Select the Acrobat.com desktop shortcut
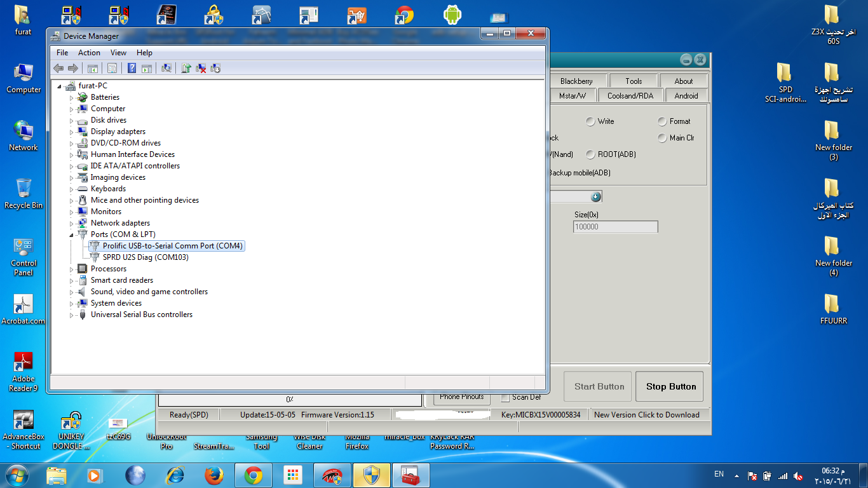This screenshot has width=868, height=488. [x=24, y=309]
